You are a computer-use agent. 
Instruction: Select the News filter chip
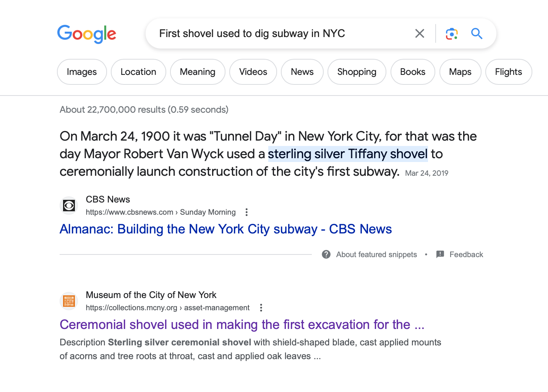pos(302,72)
